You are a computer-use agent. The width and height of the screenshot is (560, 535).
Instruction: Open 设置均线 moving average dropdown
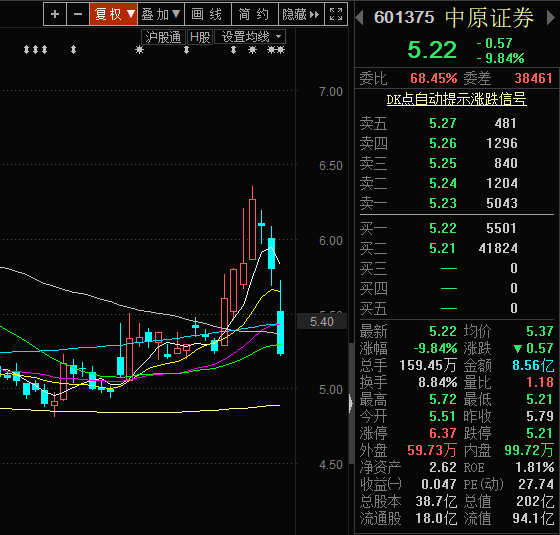click(x=250, y=37)
